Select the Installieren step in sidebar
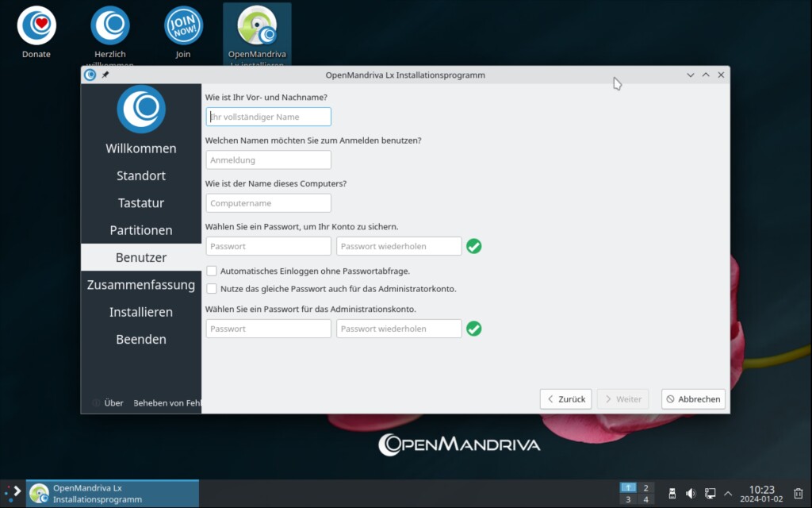 point(141,312)
